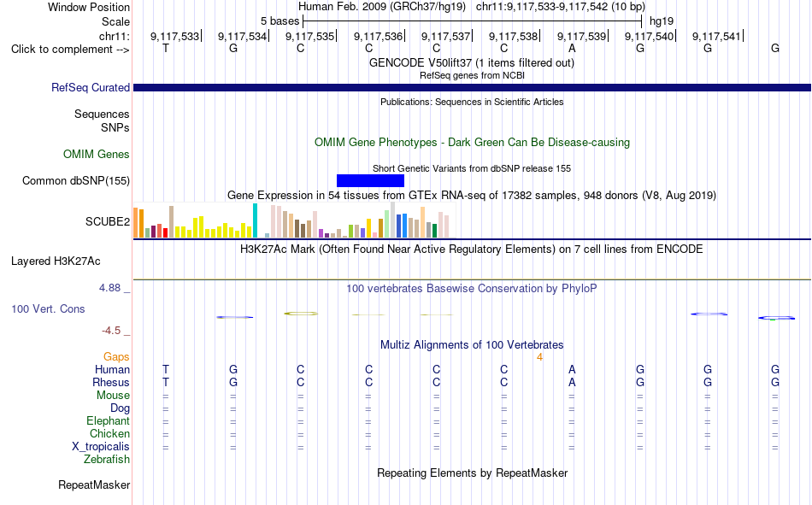Select the Human alignment row label
The width and height of the screenshot is (812, 505).
click(x=112, y=370)
